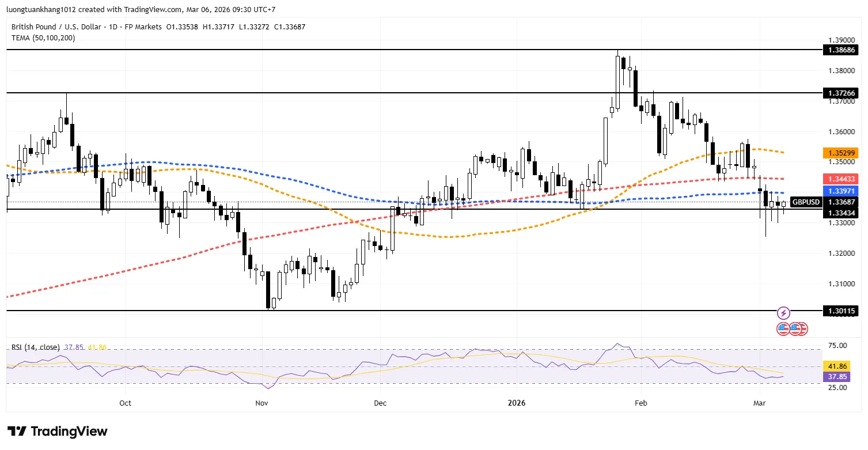Click the Feb label on the time axis
The width and height of the screenshot is (868, 450).
(x=640, y=403)
